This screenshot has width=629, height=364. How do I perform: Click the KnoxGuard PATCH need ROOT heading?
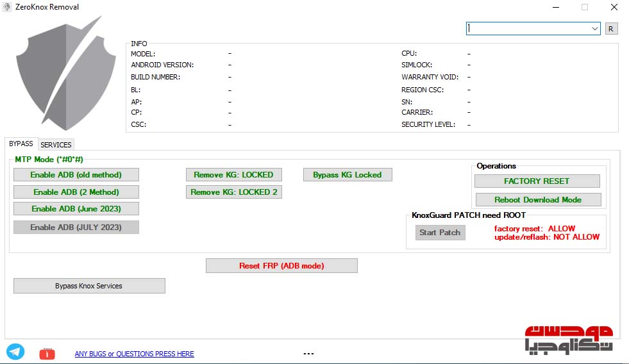coord(469,215)
